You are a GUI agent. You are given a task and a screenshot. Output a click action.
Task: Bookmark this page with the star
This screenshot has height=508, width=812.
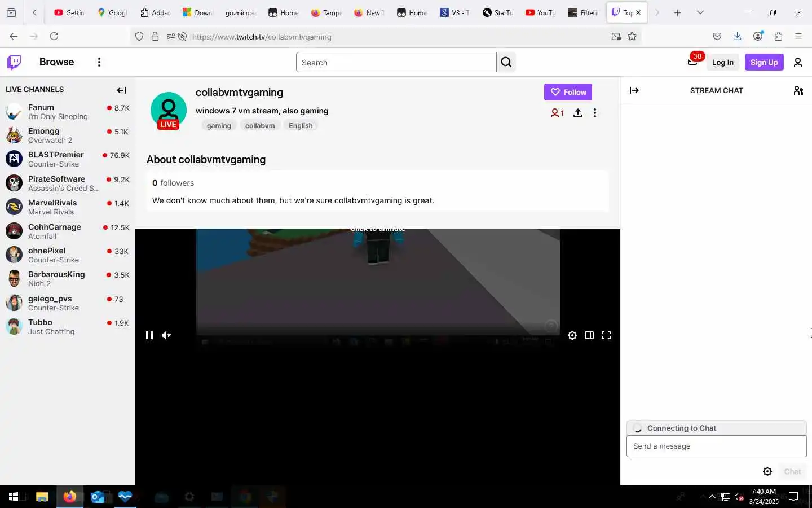pos(632,36)
